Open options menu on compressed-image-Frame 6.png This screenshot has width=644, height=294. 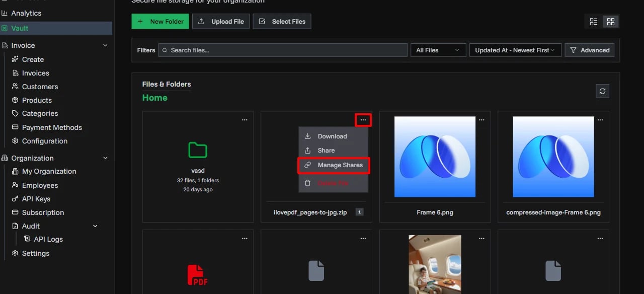(600, 120)
